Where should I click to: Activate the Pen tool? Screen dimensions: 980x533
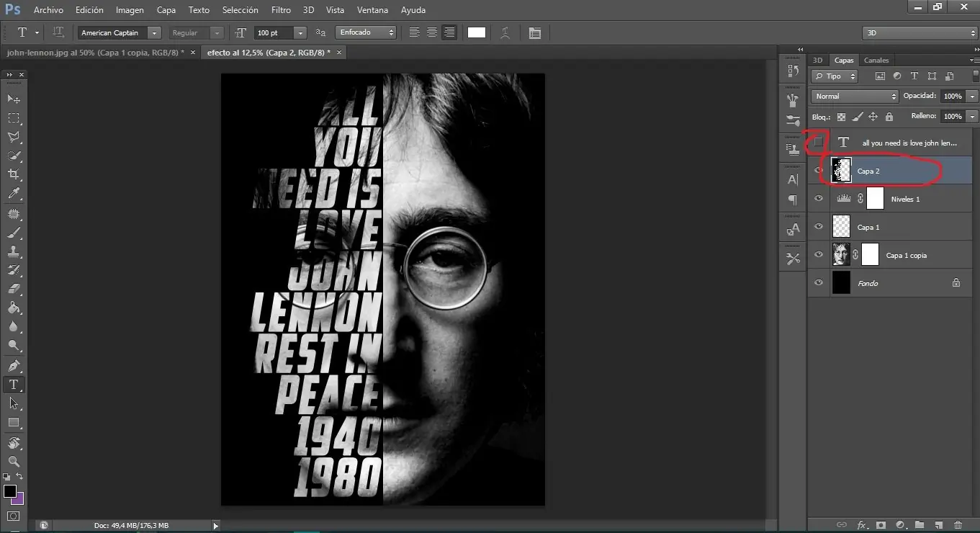pyautogui.click(x=13, y=365)
